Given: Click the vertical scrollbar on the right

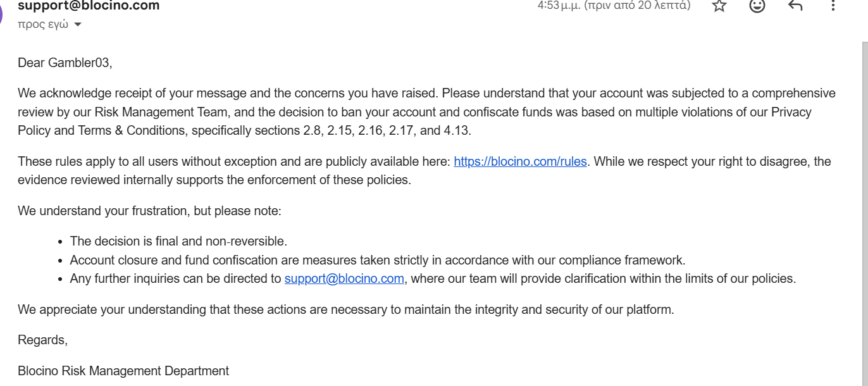Looking at the screenshot, I should click(x=864, y=190).
